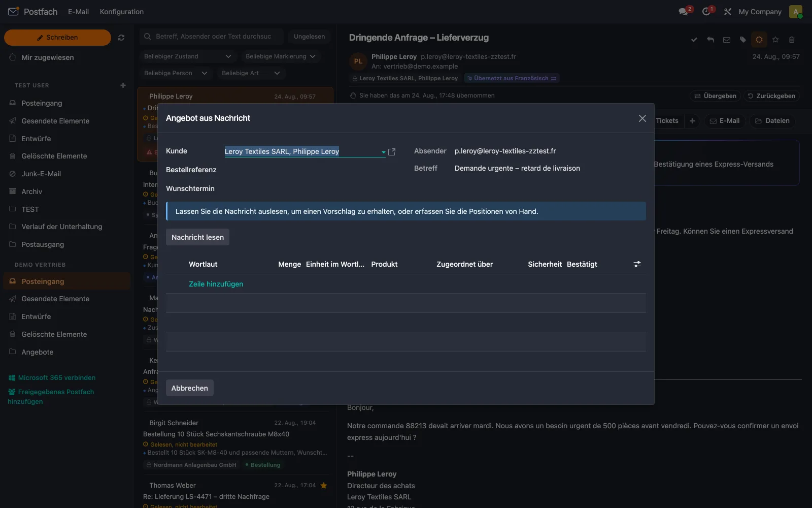Screen dimensions: 812x508
Task: Click Freigegebenes Postfach hinzufügen link
Action: coord(51,397)
